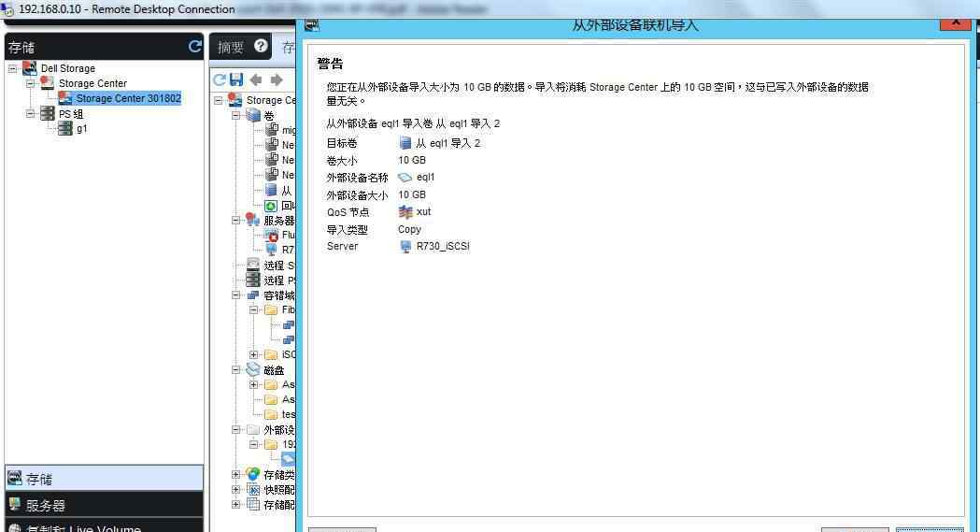The width and height of the screenshot is (980, 532).
Task: Collapse the 19 folder under external devices
Action: point(253,444)
